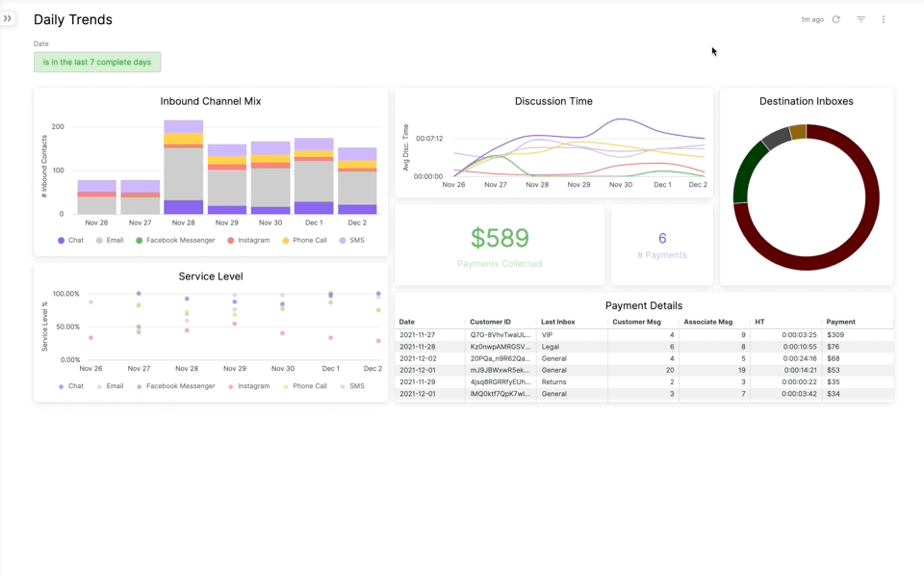Toggle Email series in Inbound Channel Mix legend
This screenshot has height=576, width=924.
click(x=110, y=241)
